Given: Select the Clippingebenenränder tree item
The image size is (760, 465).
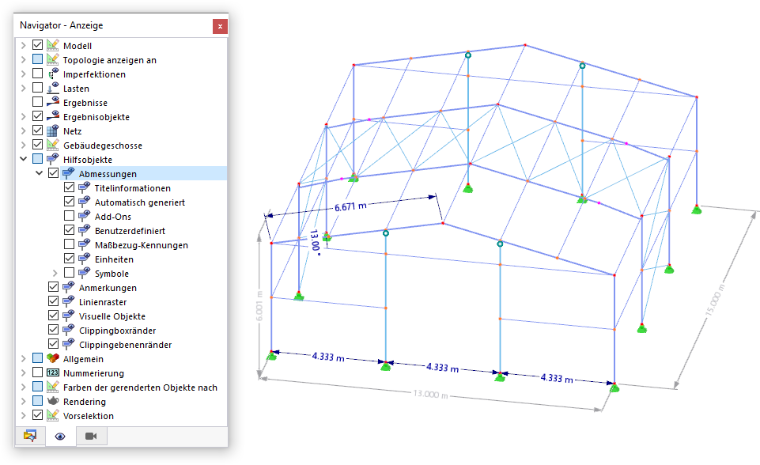Looking at the screenshot, I should (x=125, y=345).
